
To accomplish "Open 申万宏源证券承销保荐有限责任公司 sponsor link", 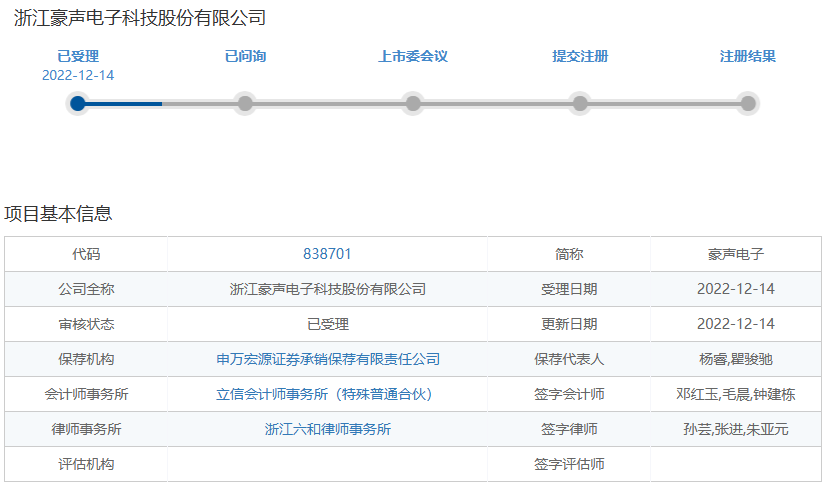I will 328,359.
